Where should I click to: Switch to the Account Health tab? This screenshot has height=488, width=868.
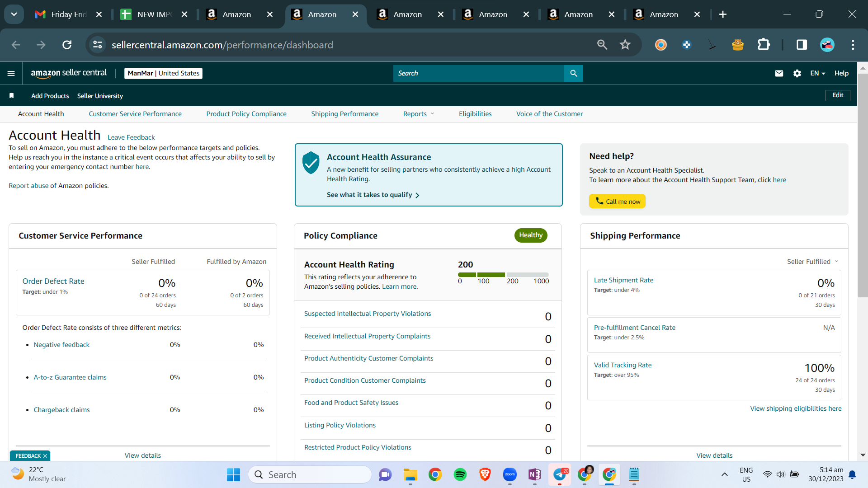click(41, 114)
